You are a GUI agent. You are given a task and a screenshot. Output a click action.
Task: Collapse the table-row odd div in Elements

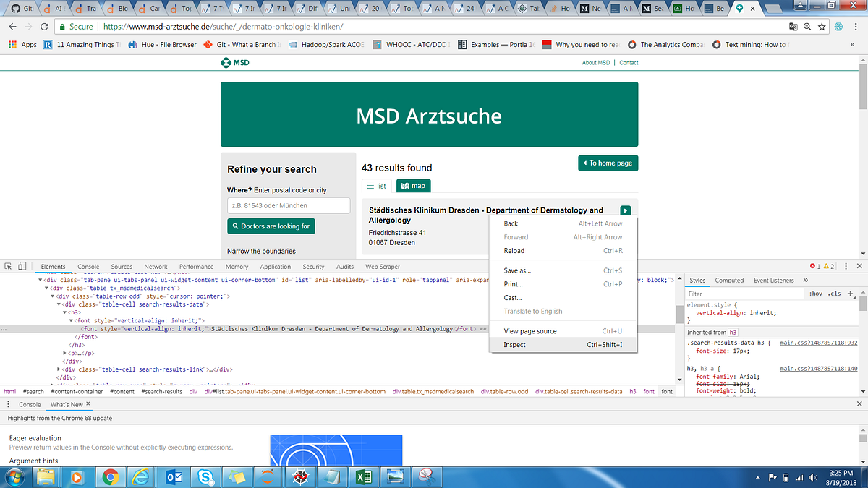[52, 296]
